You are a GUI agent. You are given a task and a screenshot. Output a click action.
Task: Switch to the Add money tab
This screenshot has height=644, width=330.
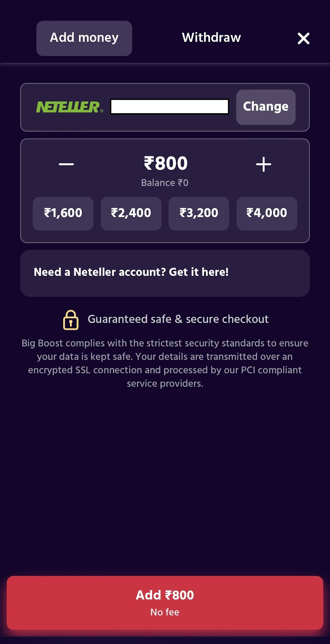coord(84,38)
